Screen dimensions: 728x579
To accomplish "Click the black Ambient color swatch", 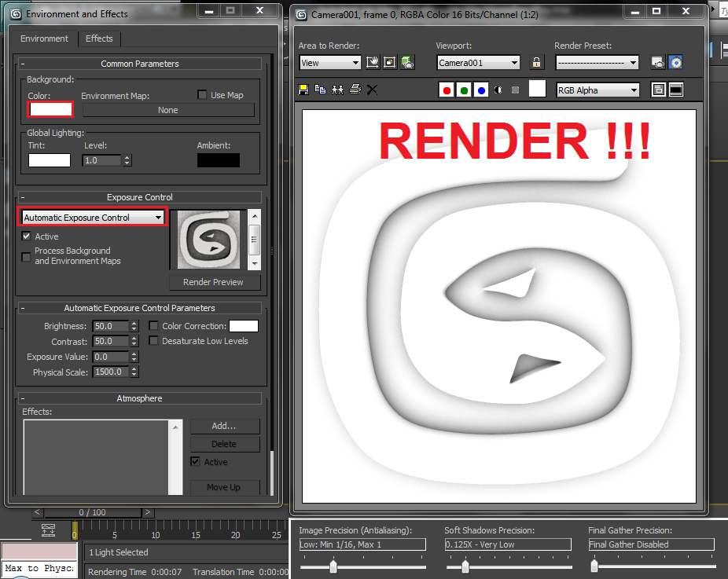I will pyautogui.click(x=219, y=160).
